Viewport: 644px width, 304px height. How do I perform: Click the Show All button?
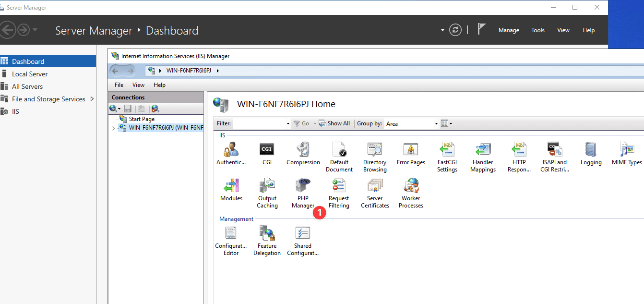[x=334, y=123]
